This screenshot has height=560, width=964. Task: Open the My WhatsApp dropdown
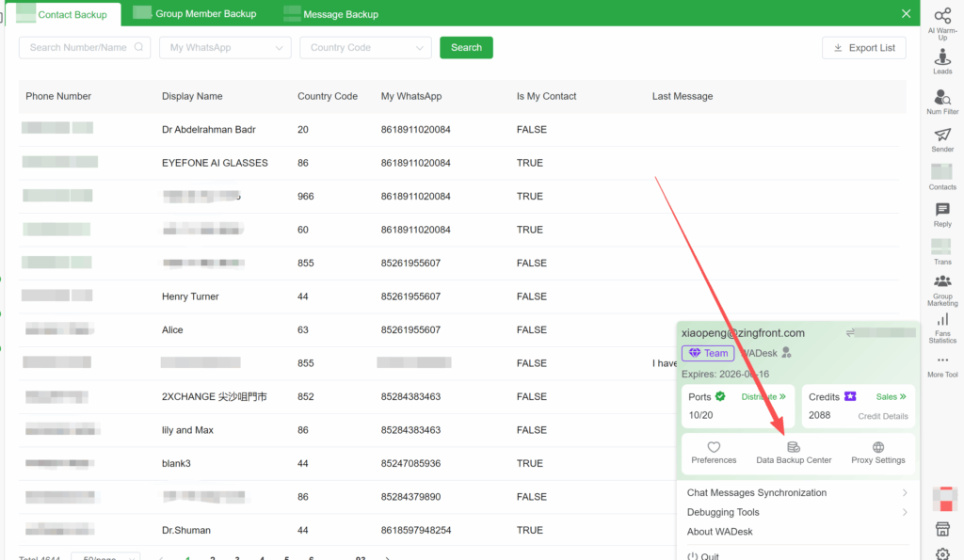click(225, 47)
